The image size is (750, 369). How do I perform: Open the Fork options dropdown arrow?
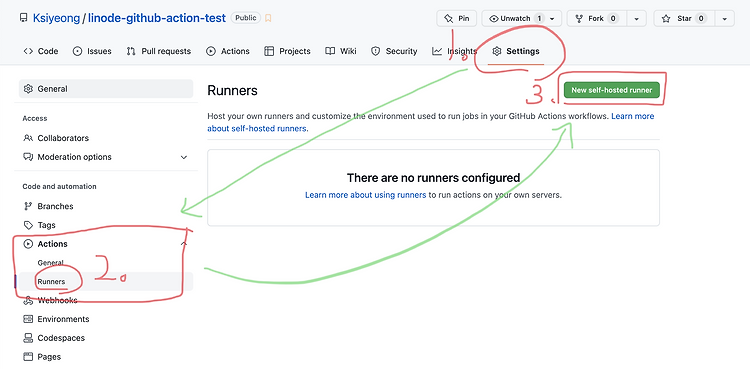pyautogui.click(x=636, y=19)
